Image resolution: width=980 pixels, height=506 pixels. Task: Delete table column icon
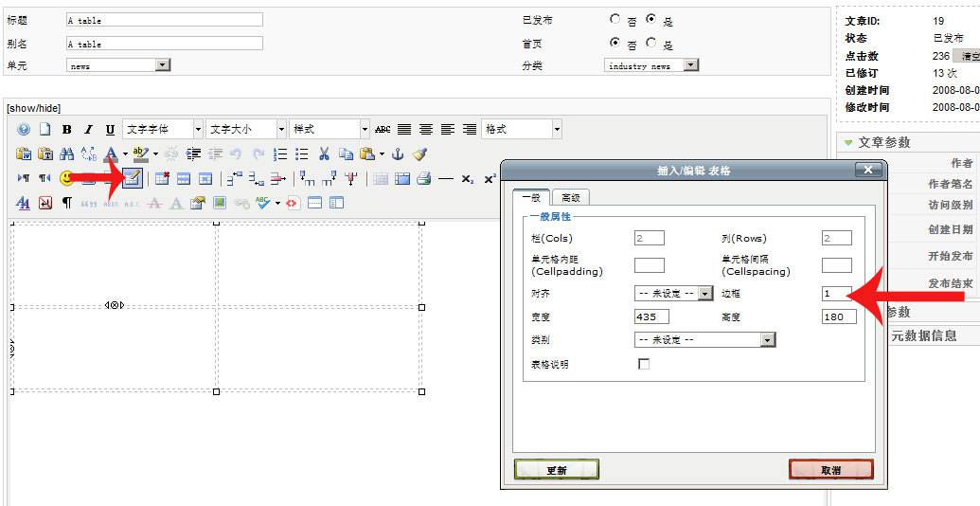point(351,178)
